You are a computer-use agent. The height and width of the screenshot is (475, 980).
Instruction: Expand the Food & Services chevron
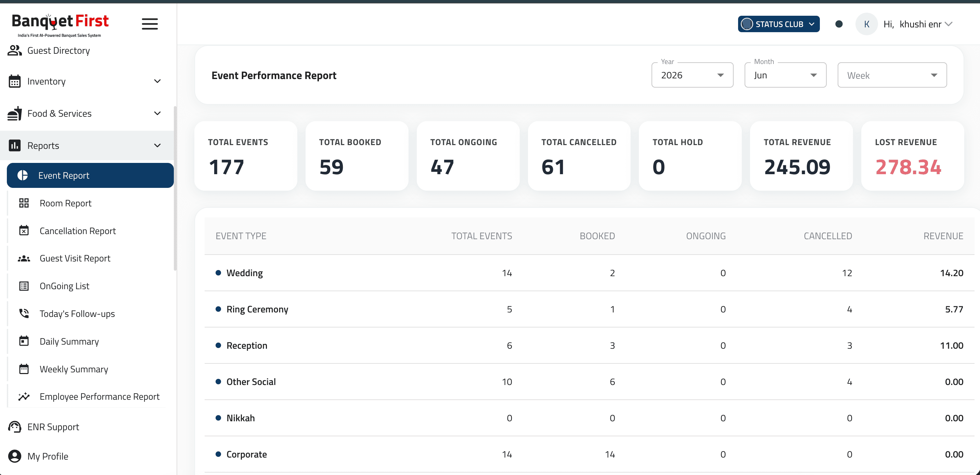(x=157, y=113)
